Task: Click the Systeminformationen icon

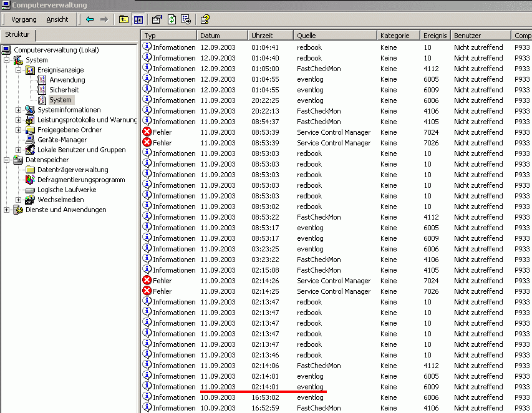Action: point(30,110)
